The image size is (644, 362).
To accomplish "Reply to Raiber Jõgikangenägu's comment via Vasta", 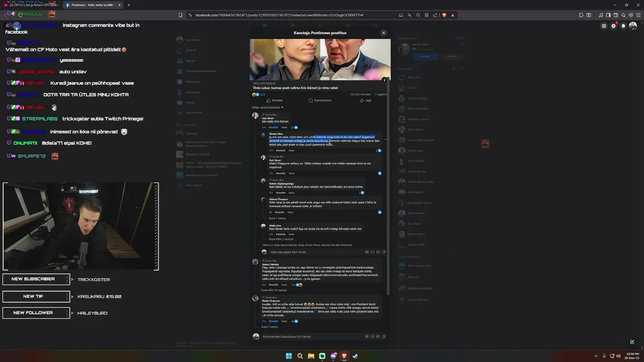I will point(291,193).
